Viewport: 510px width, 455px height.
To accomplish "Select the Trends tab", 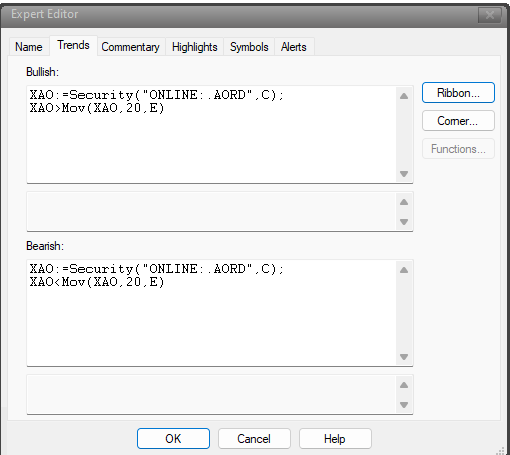I will tap(73, 45).
